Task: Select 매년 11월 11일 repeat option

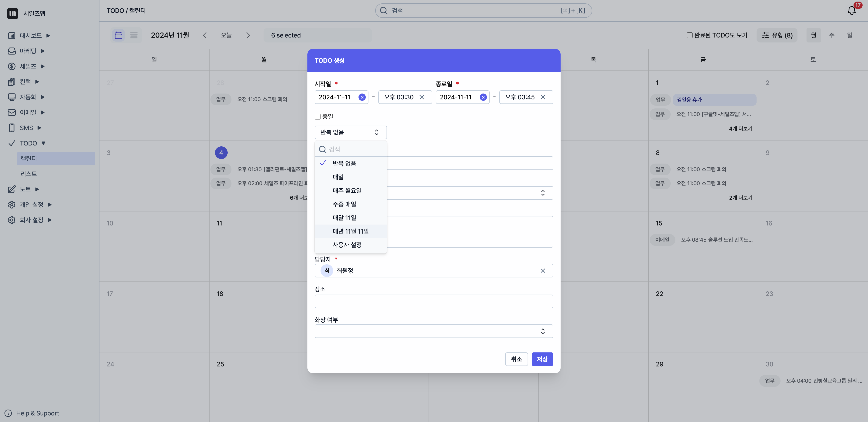Action: coord(350,231)
